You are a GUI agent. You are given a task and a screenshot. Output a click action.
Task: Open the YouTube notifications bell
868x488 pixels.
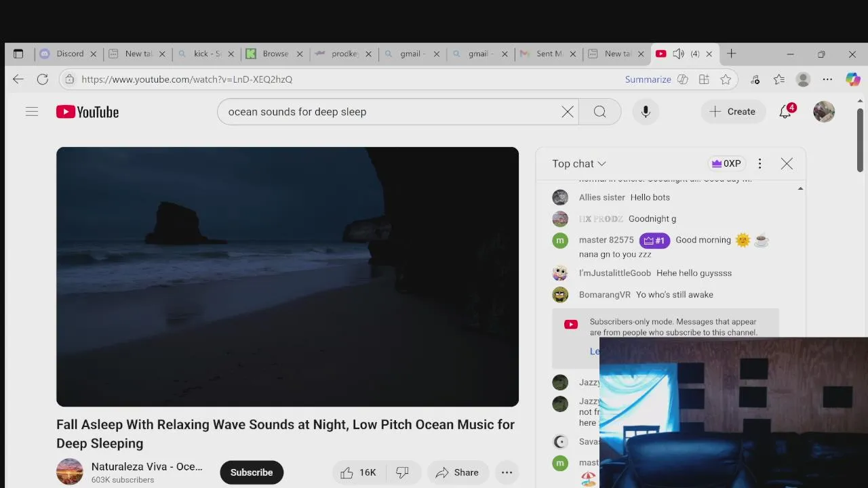point(785,112)
